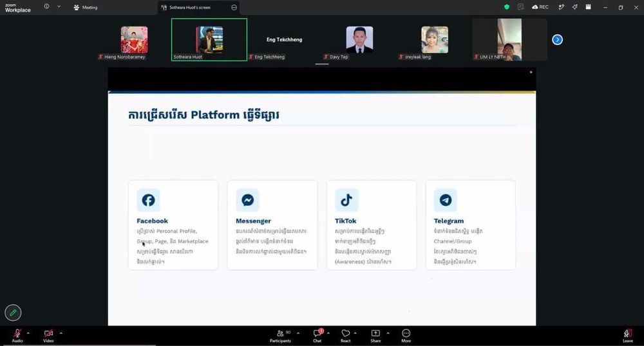This screenshot has height=346, width=644.
Task: Click the TikTok icon on slide
Action: (x=346, y=200)
